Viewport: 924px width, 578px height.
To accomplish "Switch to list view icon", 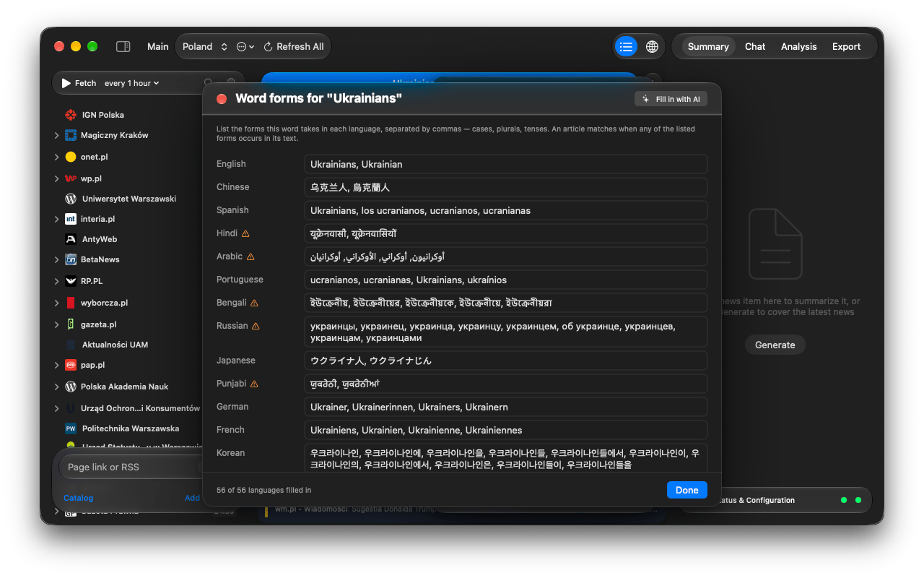I will coord(626,47).
